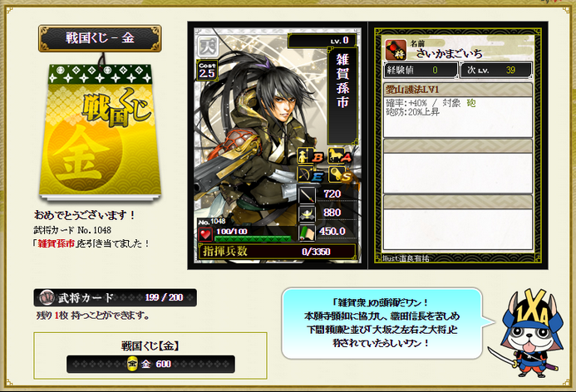Click the firearm aptitude S icon

click(340, 174)
